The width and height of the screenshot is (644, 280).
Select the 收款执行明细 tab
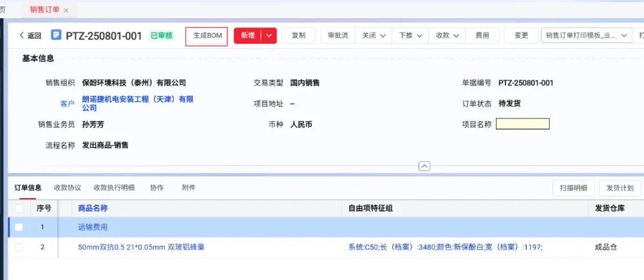click(114, 188)
